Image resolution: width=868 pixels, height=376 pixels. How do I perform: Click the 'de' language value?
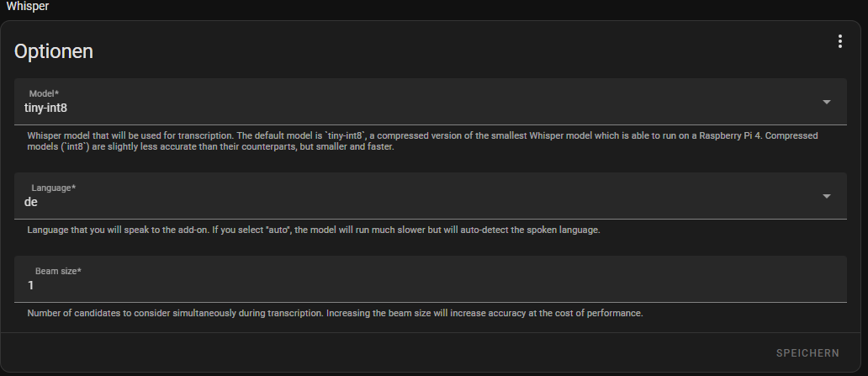pyautogui.click(x=31, y=202)
